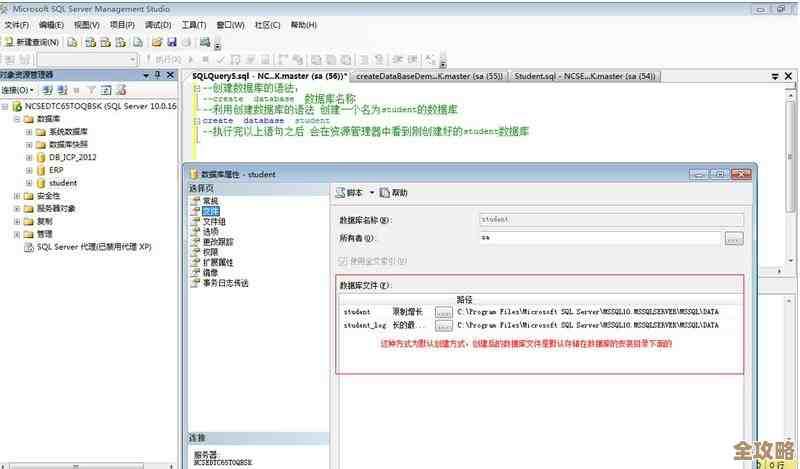Screen dimensions: 800x469
Task: Collapse the NCSEDTC65TOQBSK server node
Action: (5, 106)
